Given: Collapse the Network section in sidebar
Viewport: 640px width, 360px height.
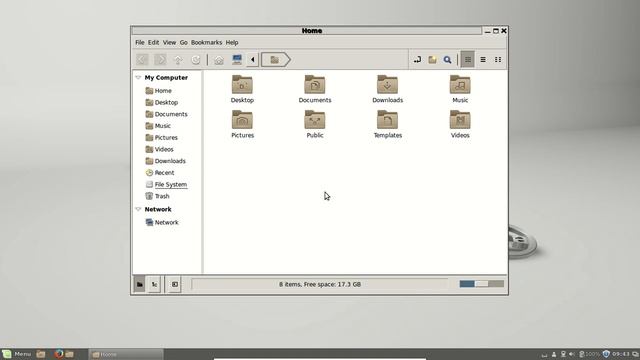Looking at the screenshot, I should tap(138, 209).
